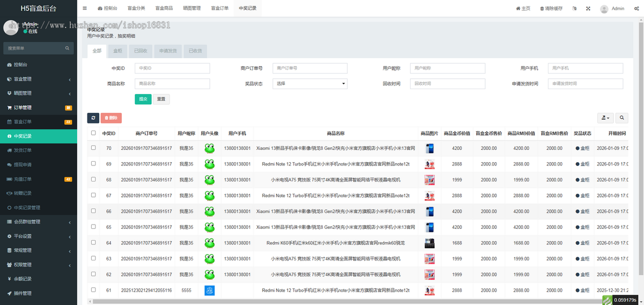
Task: Expand 常规管理 in the sidebar
Action: click(x=39, y=250)
